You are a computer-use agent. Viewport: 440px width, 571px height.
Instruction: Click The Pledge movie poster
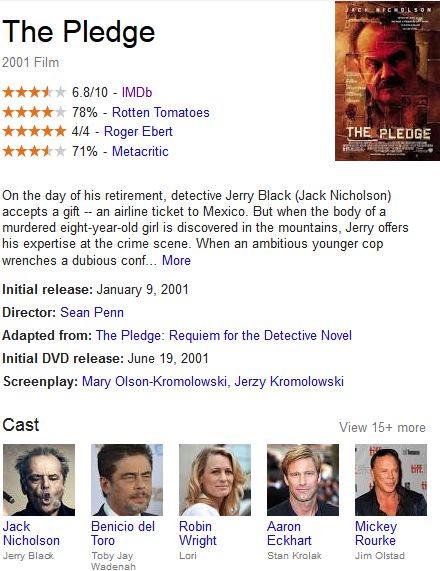[388, 81]
